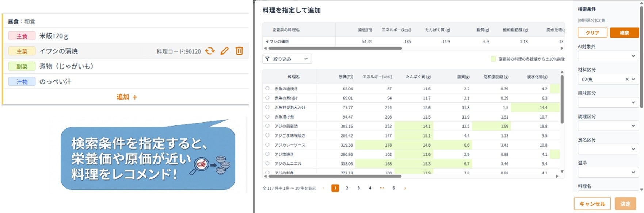Select the radio button for アジのムニエル
644x213 pixels.
point(267,163)
